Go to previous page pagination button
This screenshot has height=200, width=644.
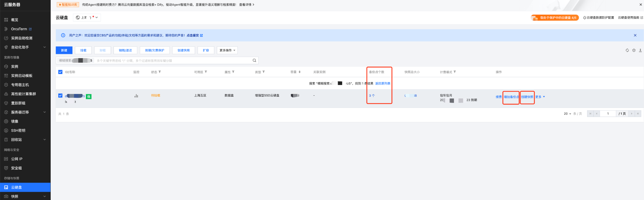pyautogui.click(x=597, y=114)
